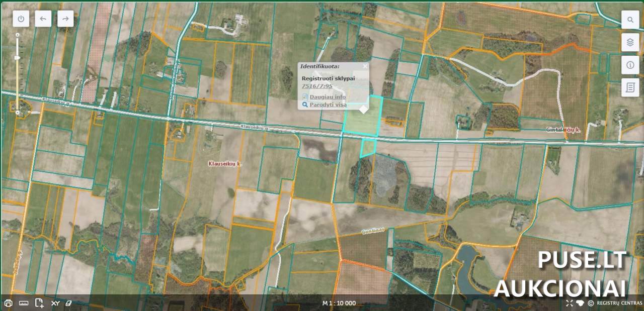
Task: Open the map search tool
Action: pyautogui.click(x=630, y=20)
